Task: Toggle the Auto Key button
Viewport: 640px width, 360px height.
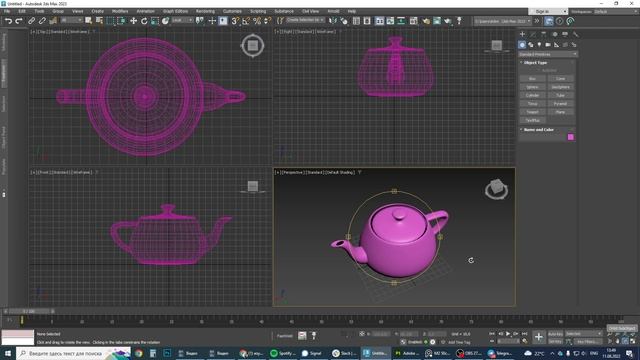Action: point(555,334)
